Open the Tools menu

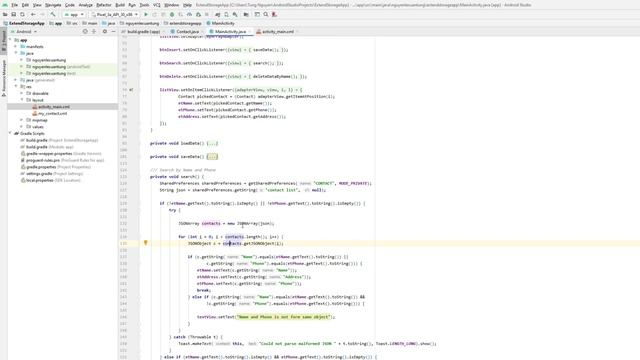[x=144, y=5]
